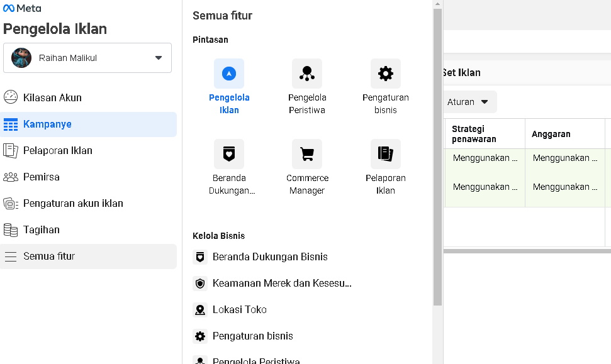Viewport: 611px width, 364px height.
Task: Open the Pengelola Iklan shortcut icon
Action: [x=229, y=74]
